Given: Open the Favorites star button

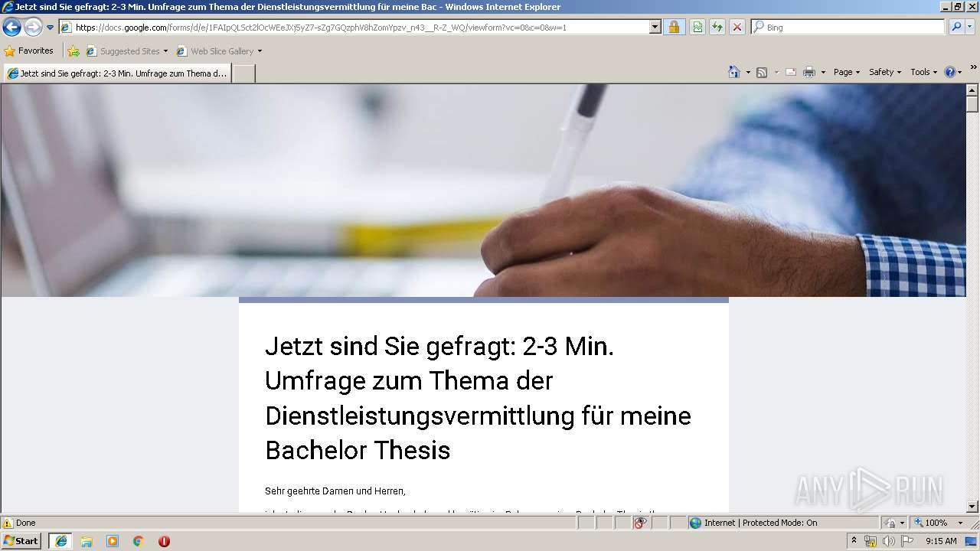Looking at the screenshot, I should click(29, 51).
